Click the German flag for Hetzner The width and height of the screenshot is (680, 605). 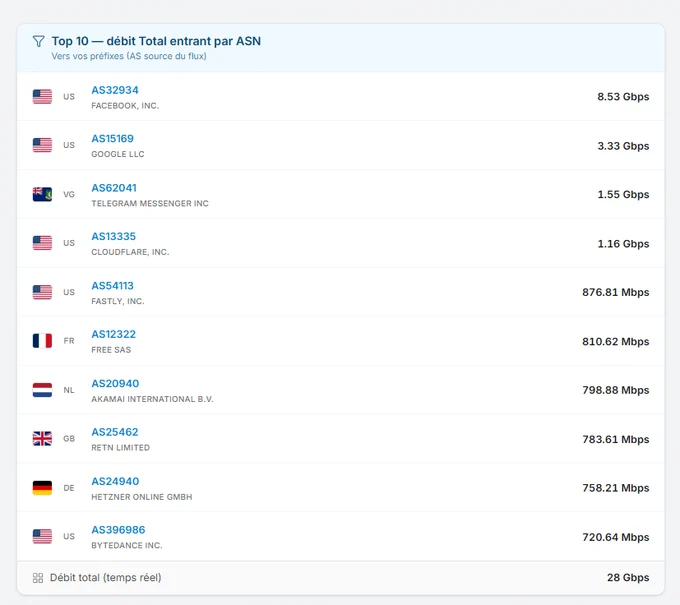click(x=42, y=487)
